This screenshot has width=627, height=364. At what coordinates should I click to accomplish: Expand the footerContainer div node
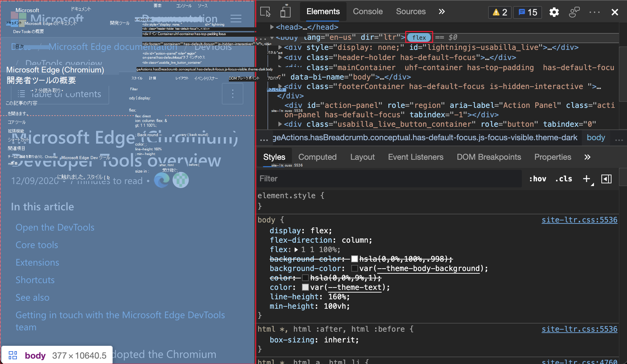pyautogui.click(x=280, y=86)
